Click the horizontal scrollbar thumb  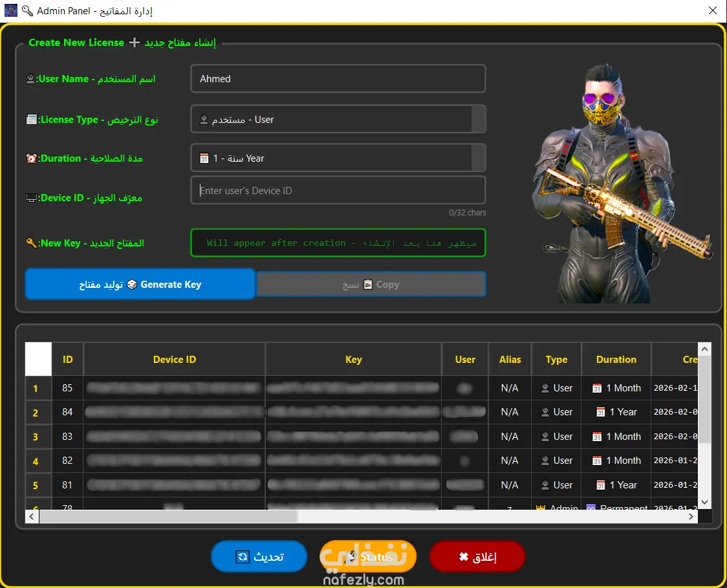(x=168, y=517)
